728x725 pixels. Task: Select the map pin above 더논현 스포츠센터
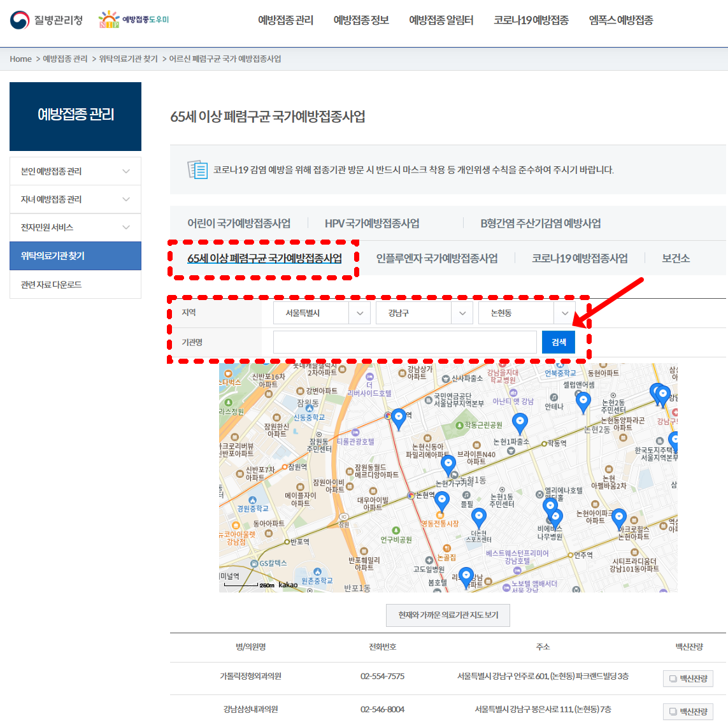479,519
